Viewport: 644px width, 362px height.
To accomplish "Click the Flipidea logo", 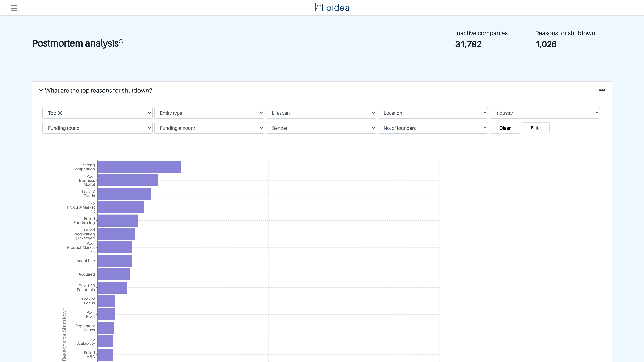I will [x=332, y=7].
